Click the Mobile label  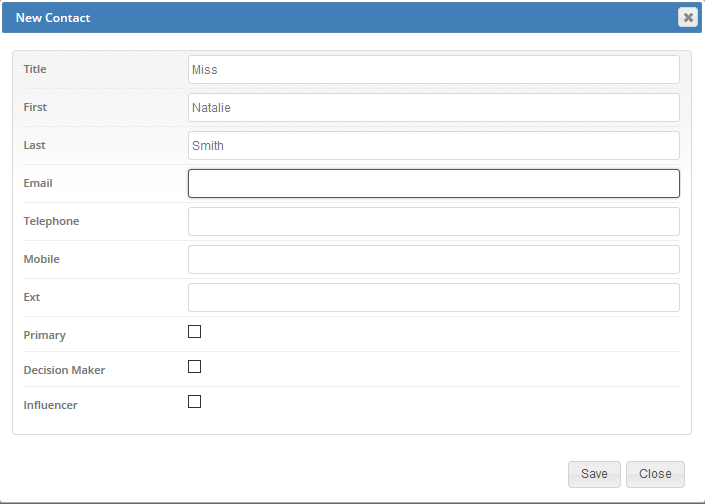41,259
